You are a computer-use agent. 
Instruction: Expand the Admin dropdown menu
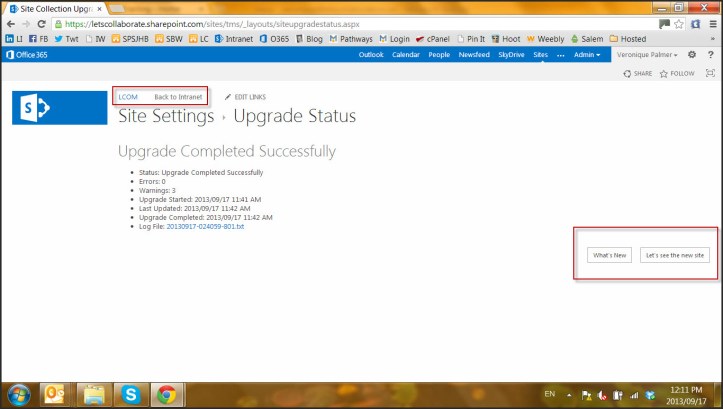coord(588,54)
